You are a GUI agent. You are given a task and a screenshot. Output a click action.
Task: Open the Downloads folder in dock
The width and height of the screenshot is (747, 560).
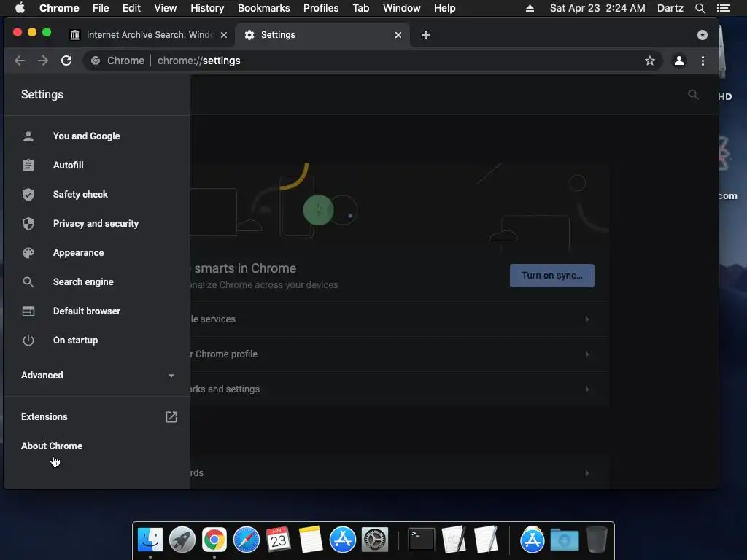click(565, 540)
